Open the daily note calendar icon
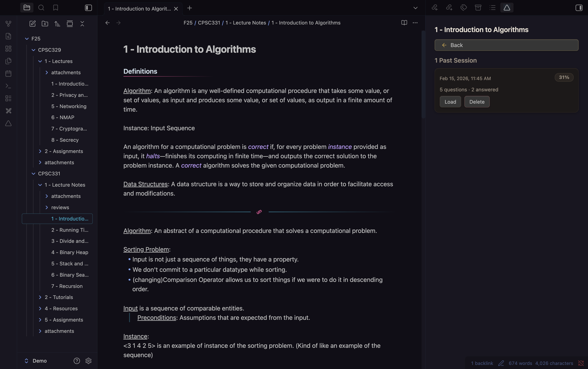Viewport: 588px width, 369px height. [x=8, y=73]
